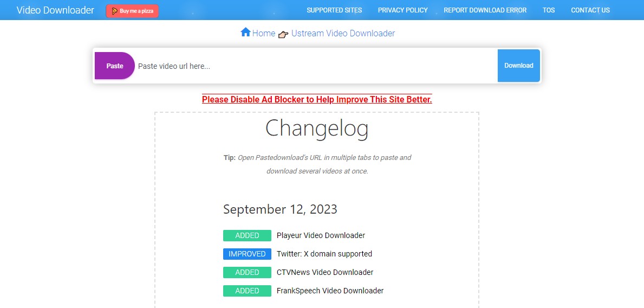
Task: Open the Supported Sites menu
Action: pyautogui.click(x=334, y=10)
